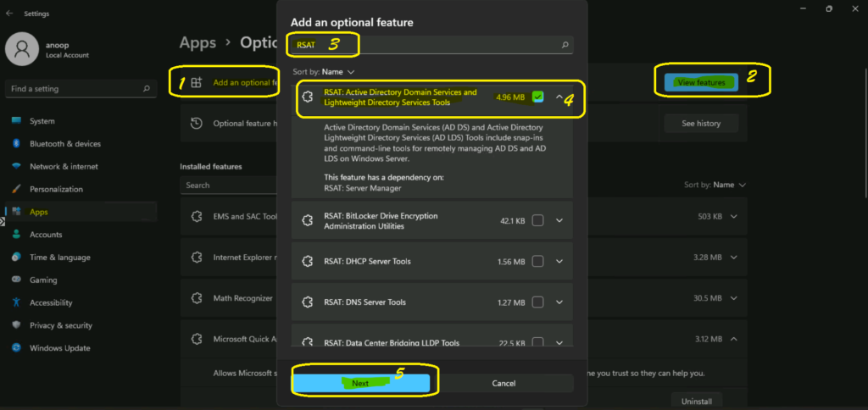
Task: Open Personalization paintbrush icon
Action: click(x=16, y=189)
